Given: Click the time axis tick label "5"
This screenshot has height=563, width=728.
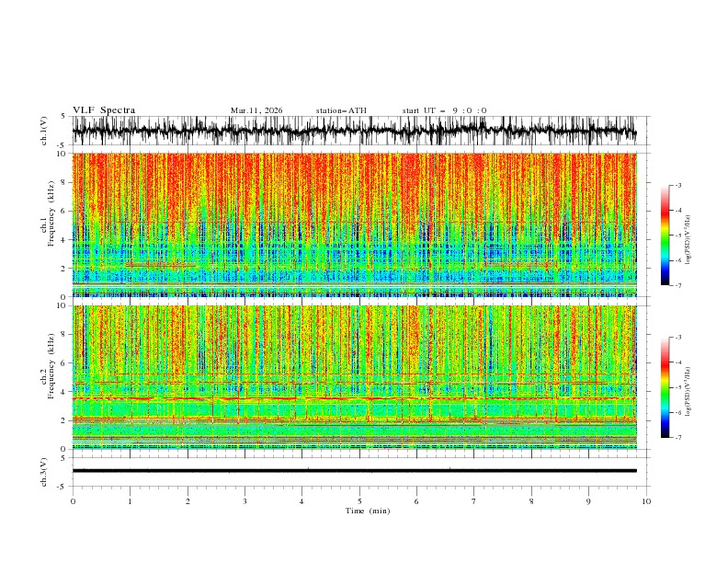Looking at the screenshot, I should pyautogui.click(x=359, y=501).
